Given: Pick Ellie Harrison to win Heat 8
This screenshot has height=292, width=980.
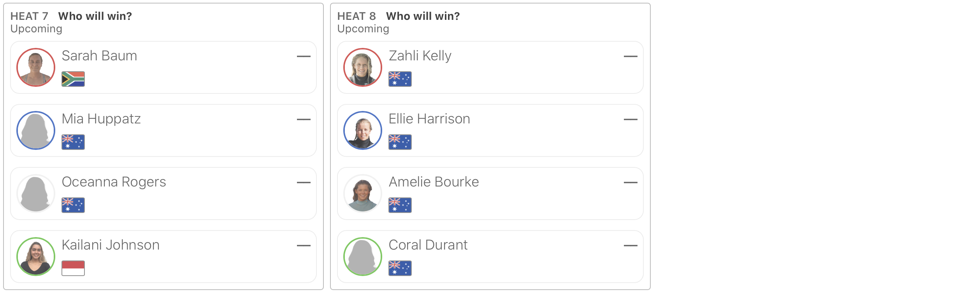Looking at the screenshot, I should 490,130.
